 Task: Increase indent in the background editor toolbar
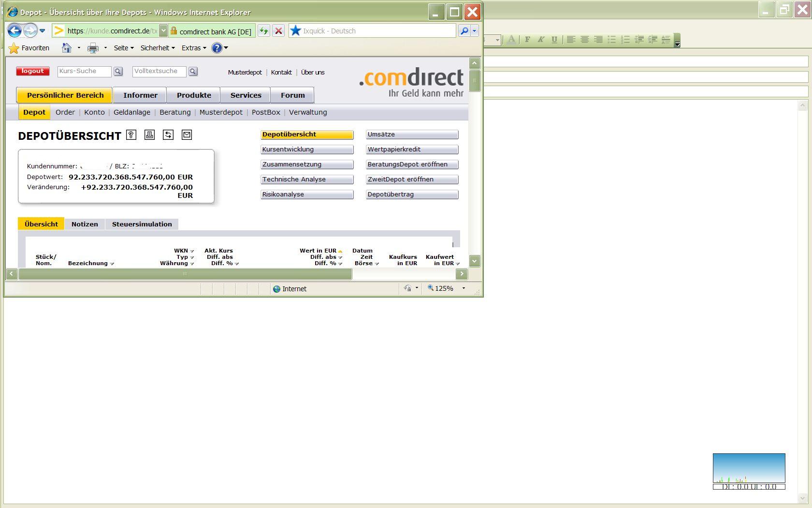click(x=652, y=40)
